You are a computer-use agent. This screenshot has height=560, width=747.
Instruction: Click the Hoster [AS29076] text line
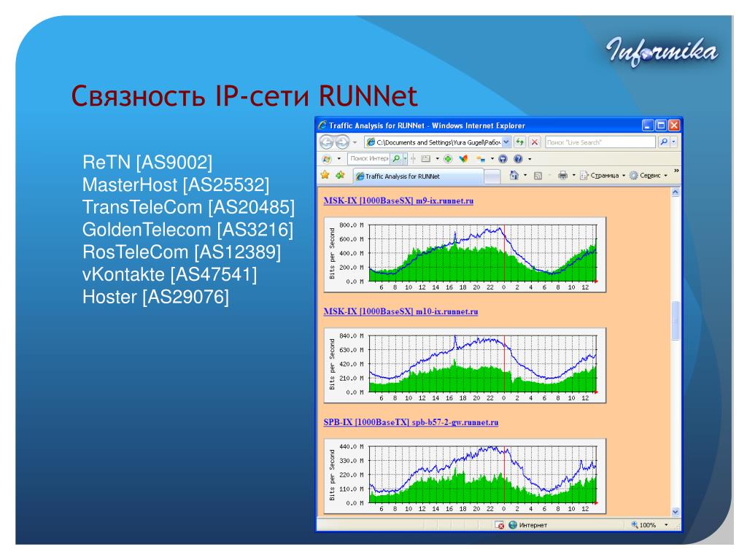(x=156, y=297)
